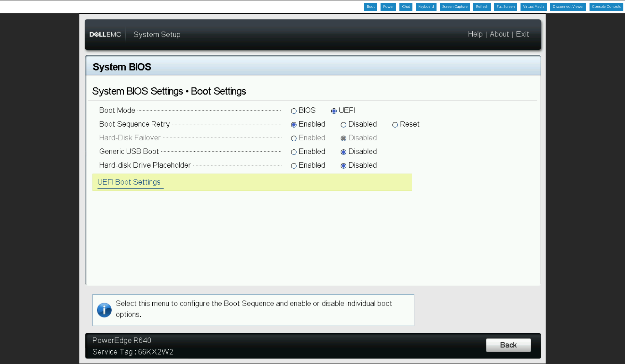Click the Disconnect Viewer button
This screenshot has width=625, height=364.
[568, 7]
